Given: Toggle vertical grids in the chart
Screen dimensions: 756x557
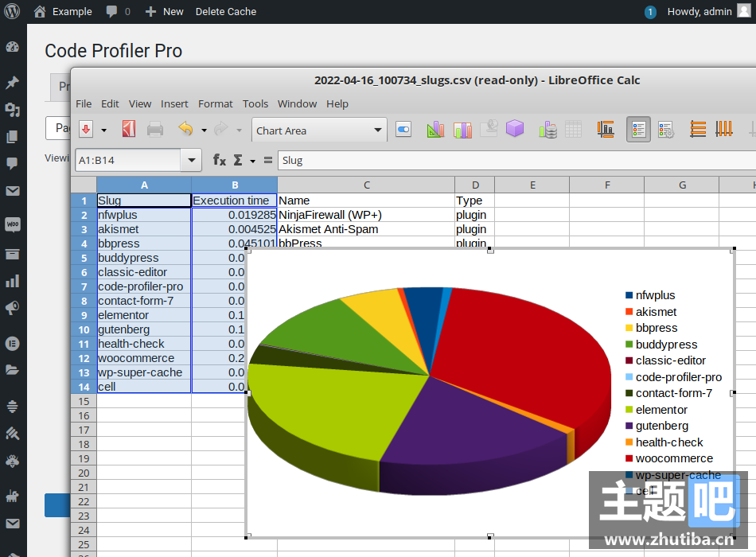Looking at the screenshot, I should pyautogui.click(x=723, y=129).
